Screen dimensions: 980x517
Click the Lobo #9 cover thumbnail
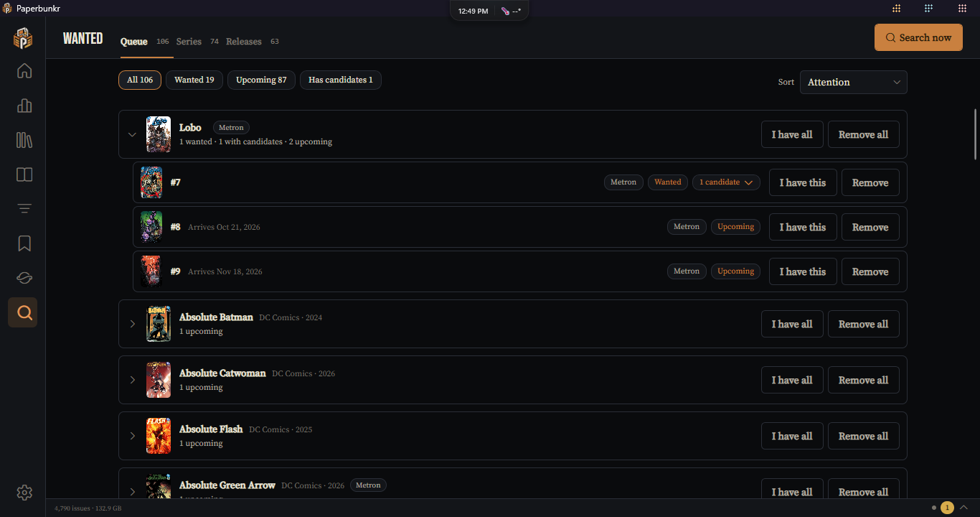tap(151, 271)
